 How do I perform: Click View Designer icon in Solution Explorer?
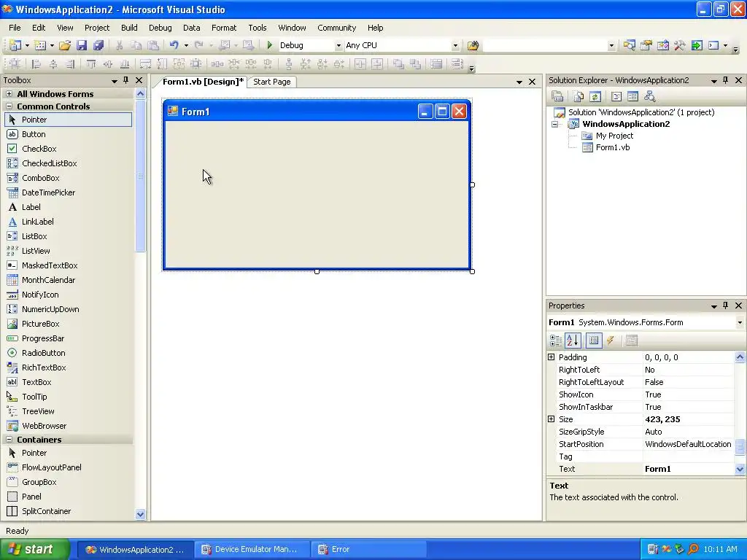632,97
